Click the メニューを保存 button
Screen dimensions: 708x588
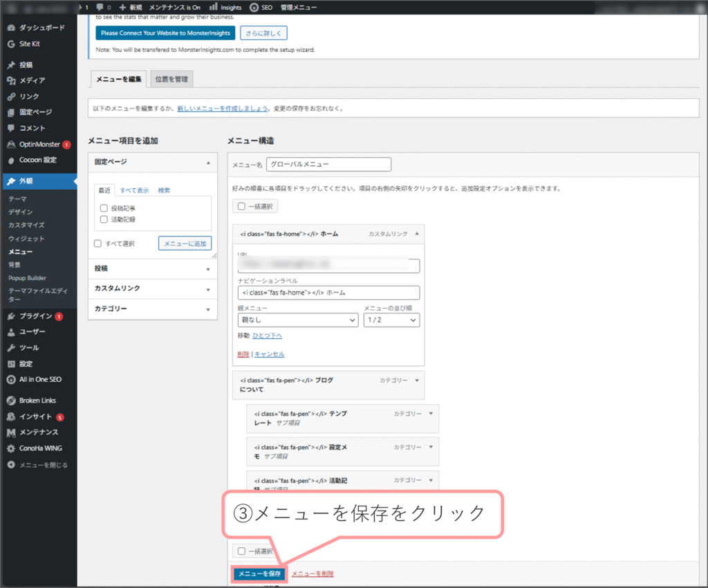point(258,574)
